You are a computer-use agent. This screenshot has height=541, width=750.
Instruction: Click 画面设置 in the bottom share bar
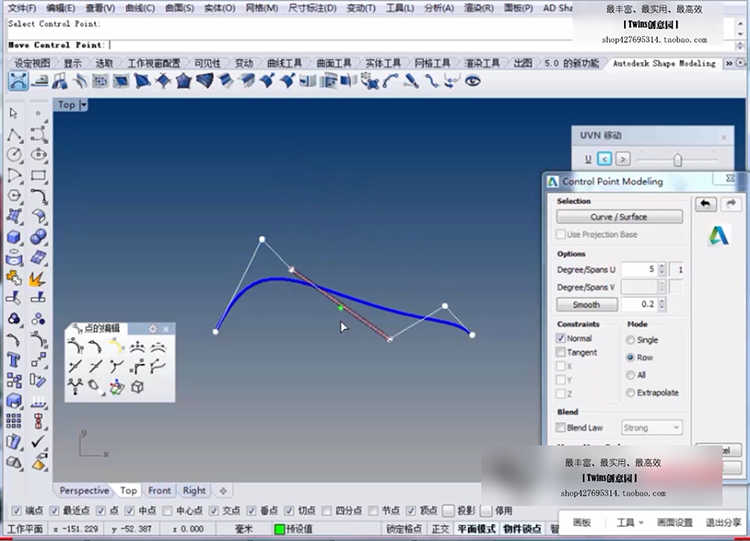point(674,522)
